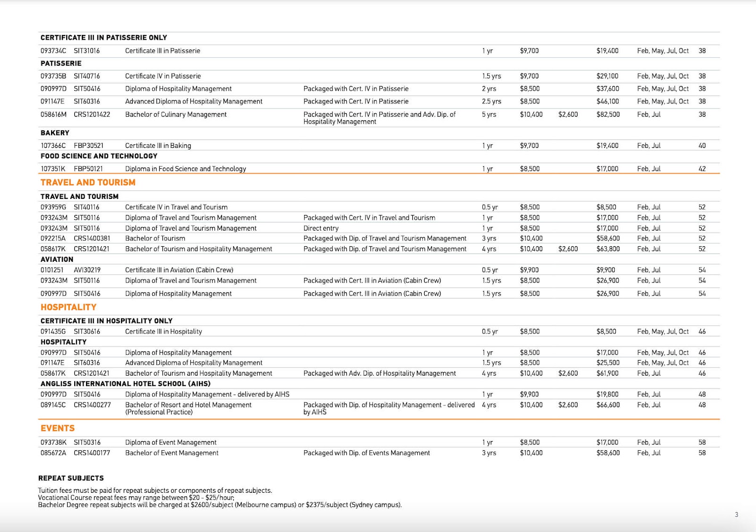756x532 pixels.
Task: Select Bachelor of Culinary Management course title
Action: click(176, 114)
